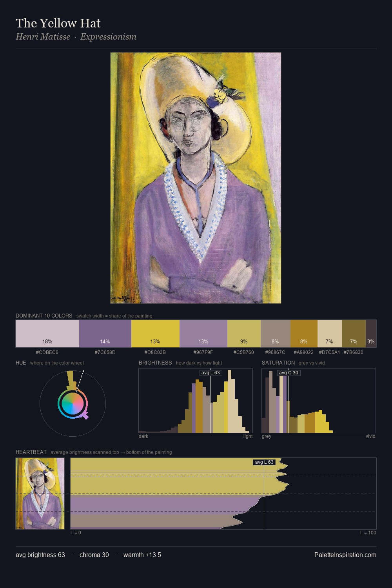Screen dimensions: 392x588
Task: Click the 'SATURATION' section heading
Action: click(x=278, y=363)
